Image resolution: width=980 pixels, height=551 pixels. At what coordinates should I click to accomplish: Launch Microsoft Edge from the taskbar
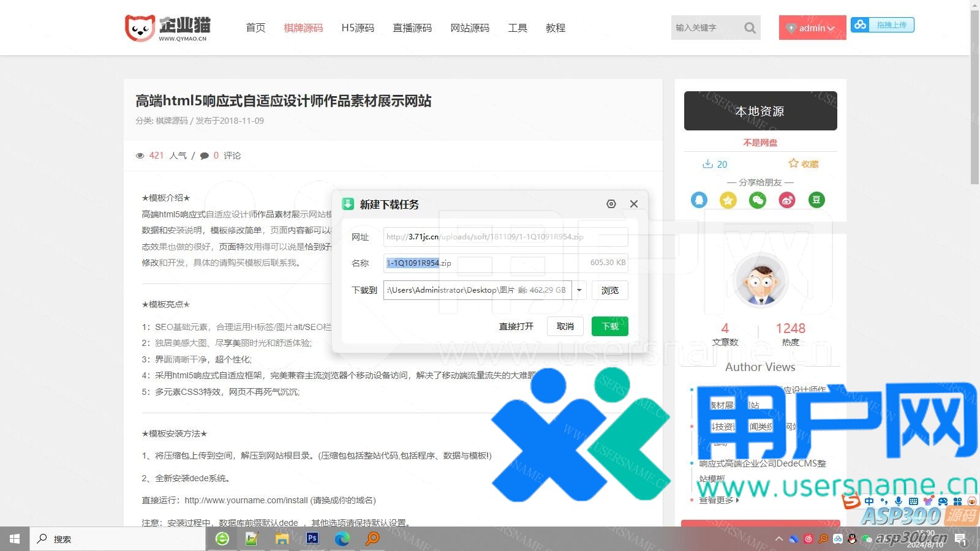point(342,539)
